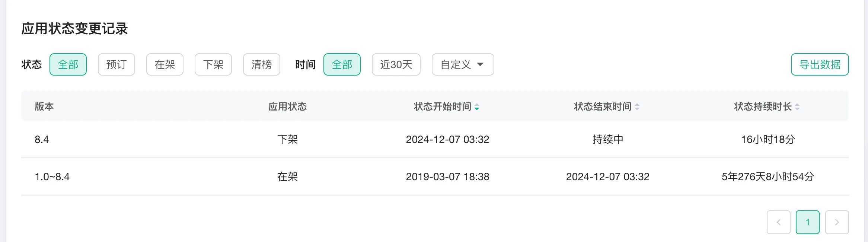Select the 清榜 status filter

coord(261,64)
